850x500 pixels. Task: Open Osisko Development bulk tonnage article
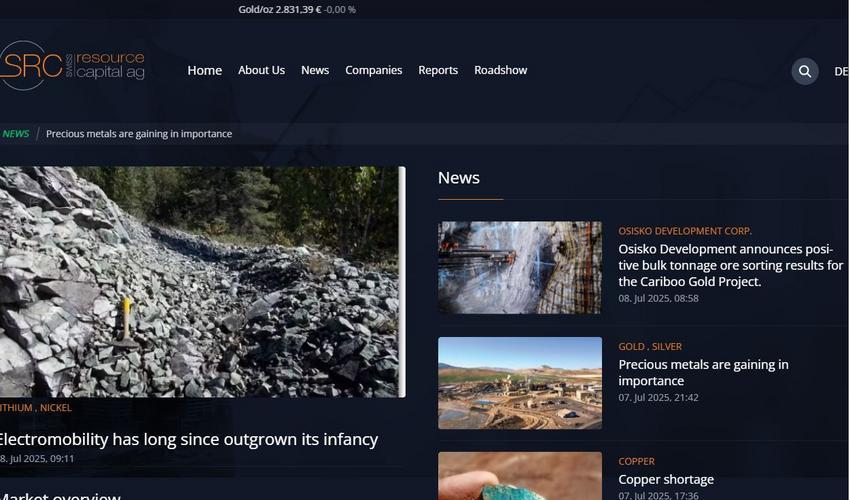730,265
